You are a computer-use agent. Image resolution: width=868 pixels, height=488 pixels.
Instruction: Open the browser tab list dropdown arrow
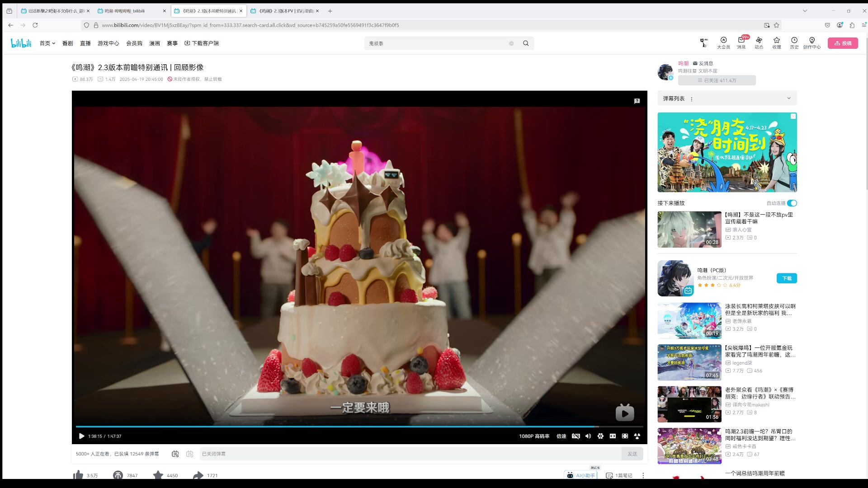[805, 11]
